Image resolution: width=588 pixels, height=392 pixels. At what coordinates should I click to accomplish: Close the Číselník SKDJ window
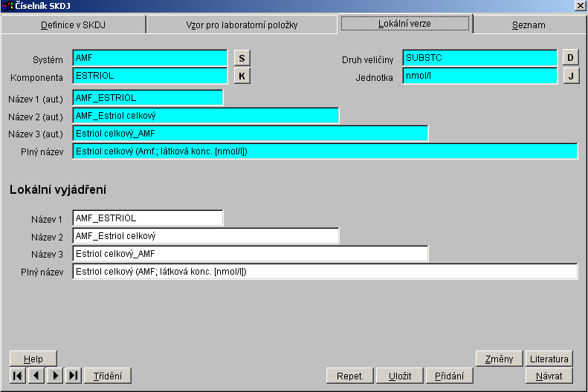pyautogui.click(x=579, y=6)
